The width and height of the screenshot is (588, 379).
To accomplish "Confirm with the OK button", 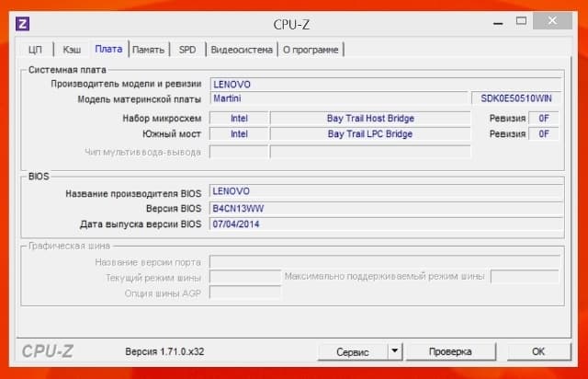I will click(x=538, y=351).
